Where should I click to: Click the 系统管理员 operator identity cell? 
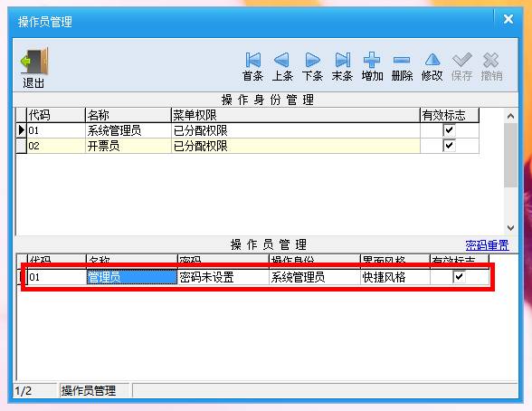(315, 277)
